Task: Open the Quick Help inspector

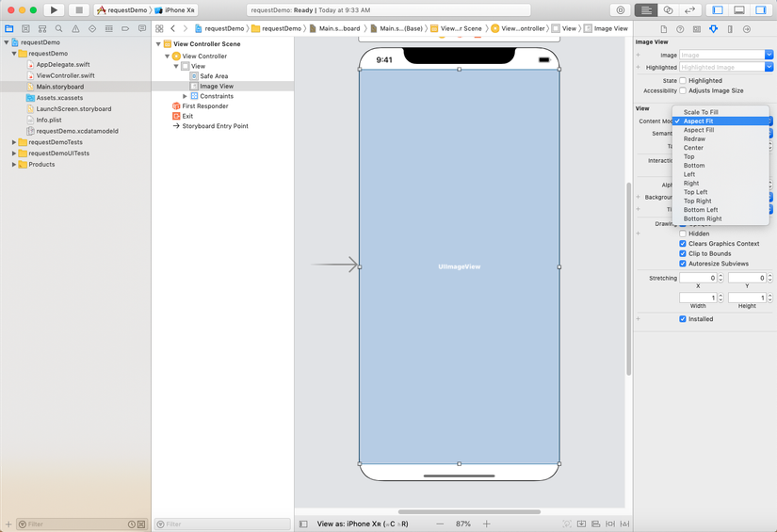Action: pyautogui.click(x=680, y=29)
